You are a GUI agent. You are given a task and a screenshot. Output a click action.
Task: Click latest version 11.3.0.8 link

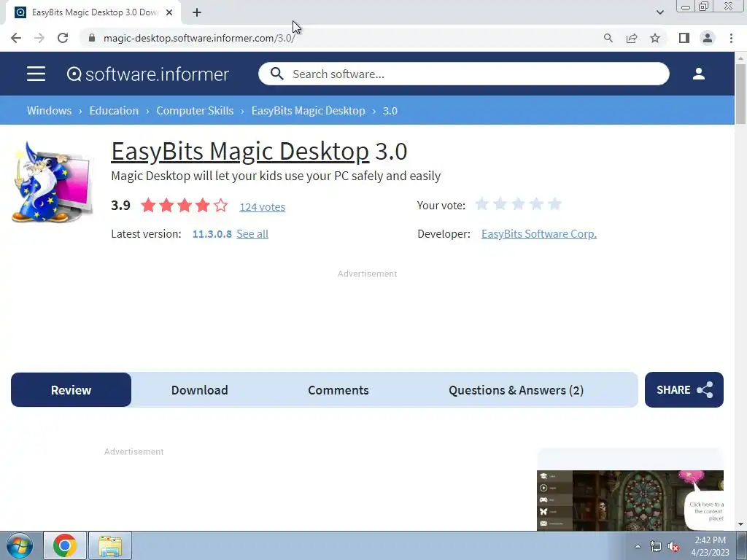pyautogui.click(x=212, y=234)
